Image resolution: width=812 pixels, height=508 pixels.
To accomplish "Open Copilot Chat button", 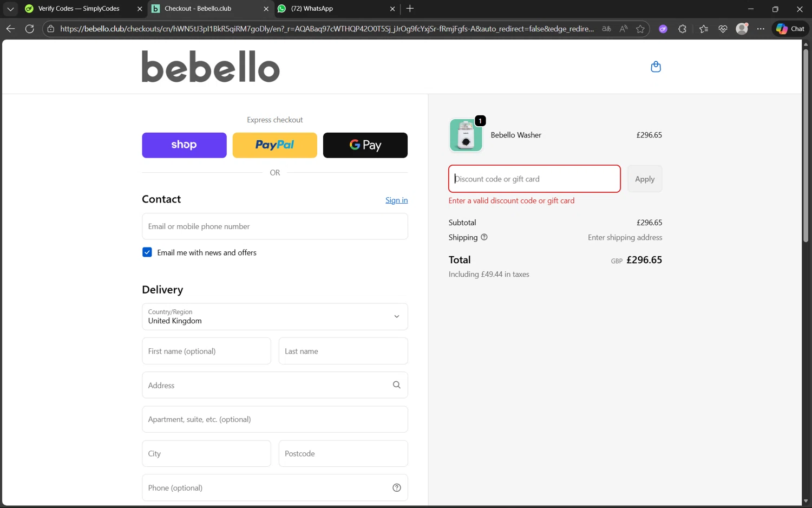I will click(790, 29).
